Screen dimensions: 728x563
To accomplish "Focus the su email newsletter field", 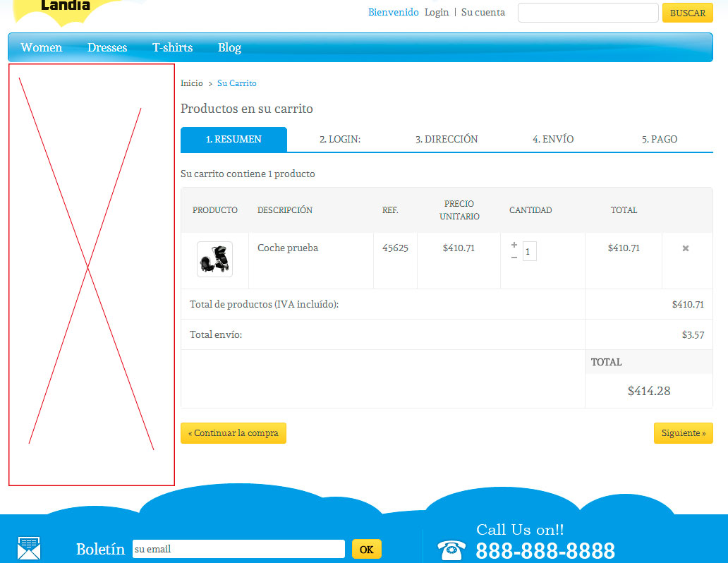I will point(238,549).
